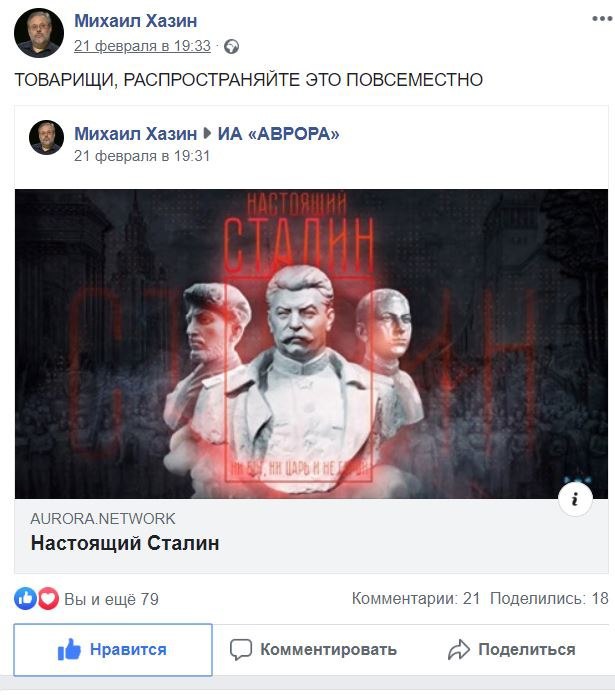This screenshot has width=615, height=695.
Task: Open the three-dots post options menu
Action: [x=602, y=19]
